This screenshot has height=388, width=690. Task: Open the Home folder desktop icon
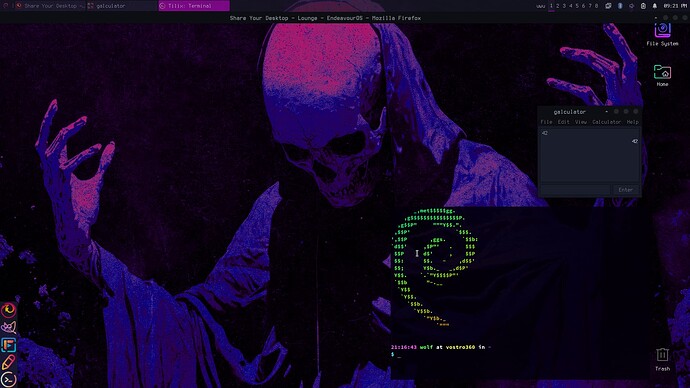point(662,75)
